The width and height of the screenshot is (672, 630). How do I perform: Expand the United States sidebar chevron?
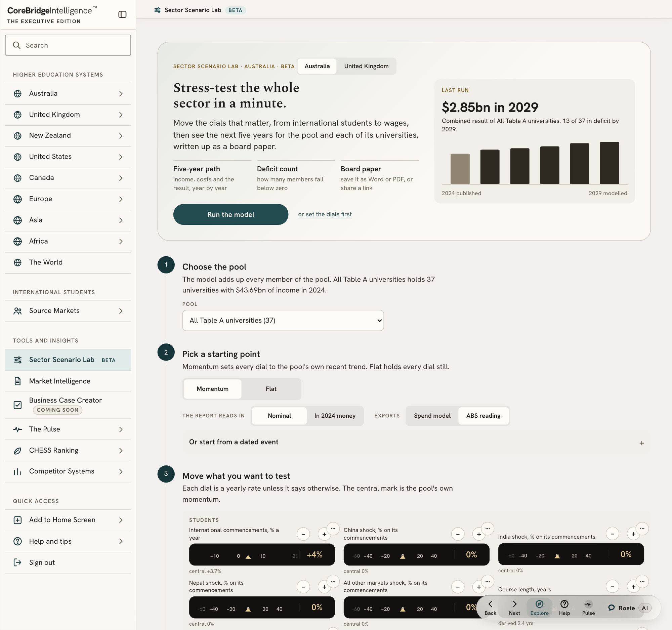(121, 157)
